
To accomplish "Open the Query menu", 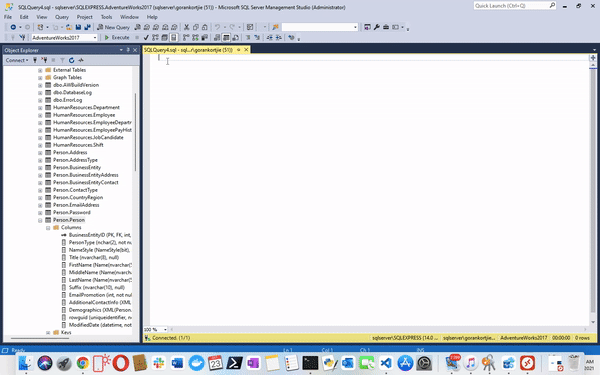I will pos(62,17).
